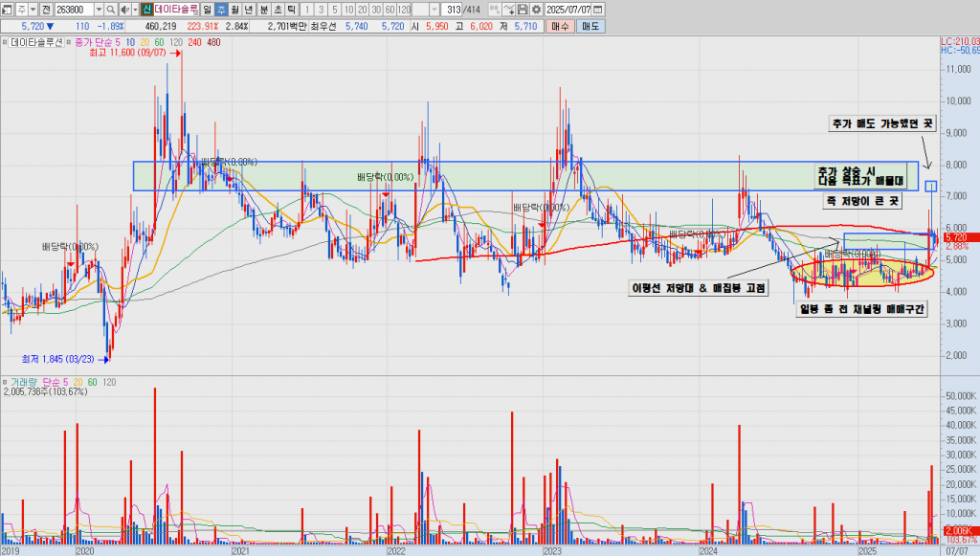Viewport: 980px width, 556px height.
Task: Expand the speaker options dropdown arrow
Action: (133, 9)
